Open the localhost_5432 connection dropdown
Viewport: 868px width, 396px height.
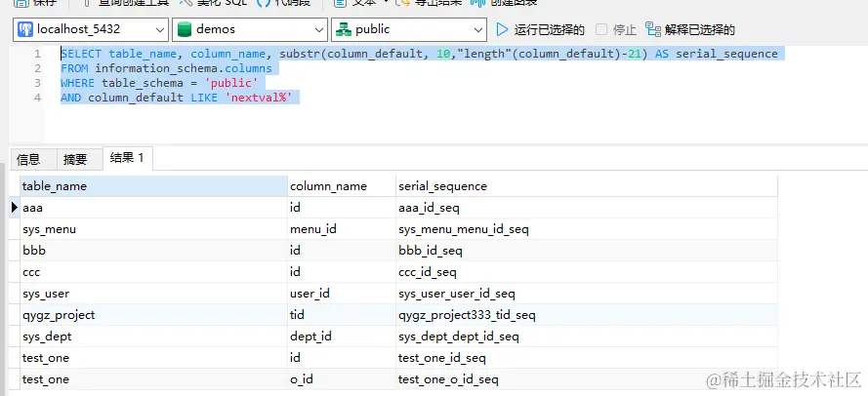point(91,29)
